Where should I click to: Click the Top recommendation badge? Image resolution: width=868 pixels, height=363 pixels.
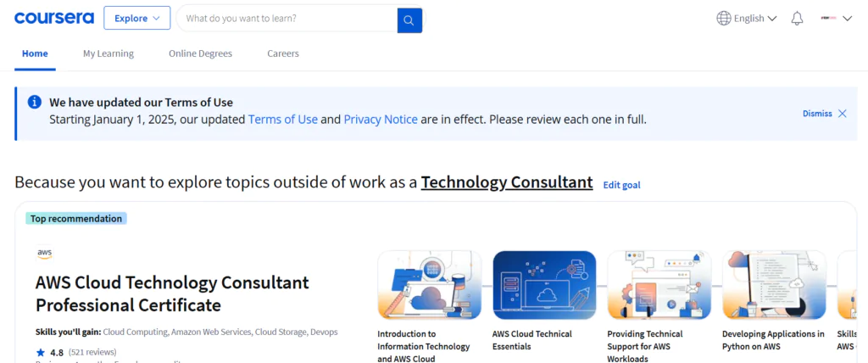[x=76, y=218]
